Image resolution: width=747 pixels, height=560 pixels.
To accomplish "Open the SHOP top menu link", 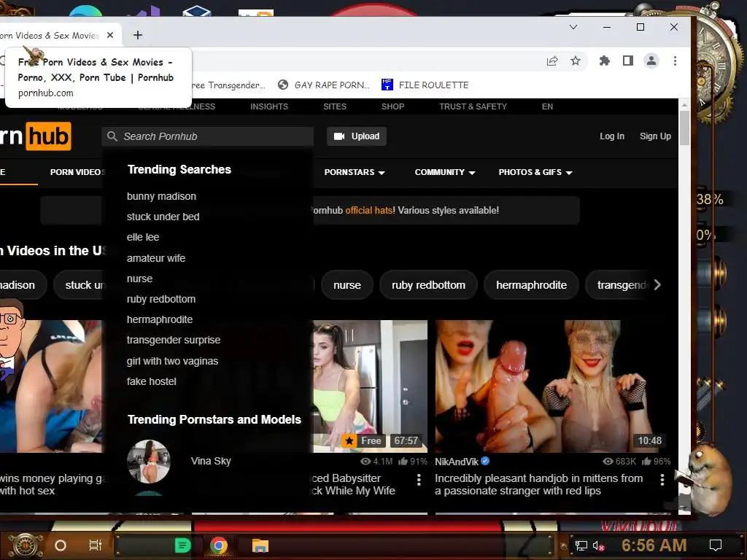I will pos(392,106).
